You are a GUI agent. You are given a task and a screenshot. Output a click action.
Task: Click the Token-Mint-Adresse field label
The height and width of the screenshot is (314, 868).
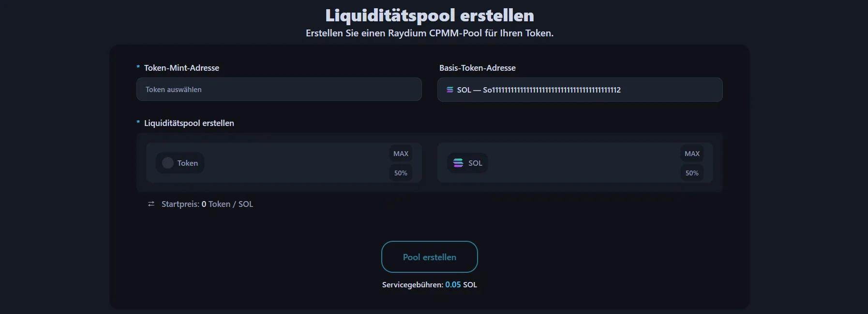(181, 68)
